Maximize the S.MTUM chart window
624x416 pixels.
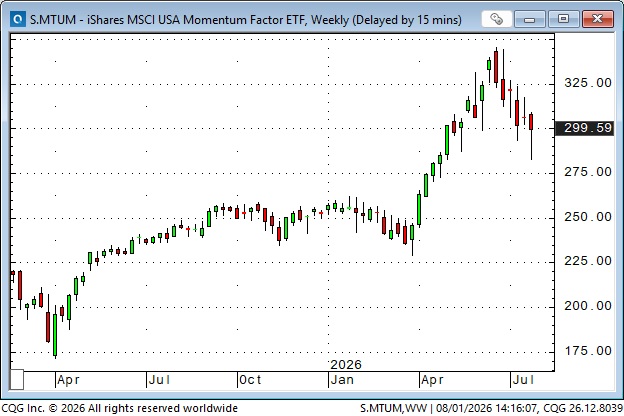click(563, 19)
